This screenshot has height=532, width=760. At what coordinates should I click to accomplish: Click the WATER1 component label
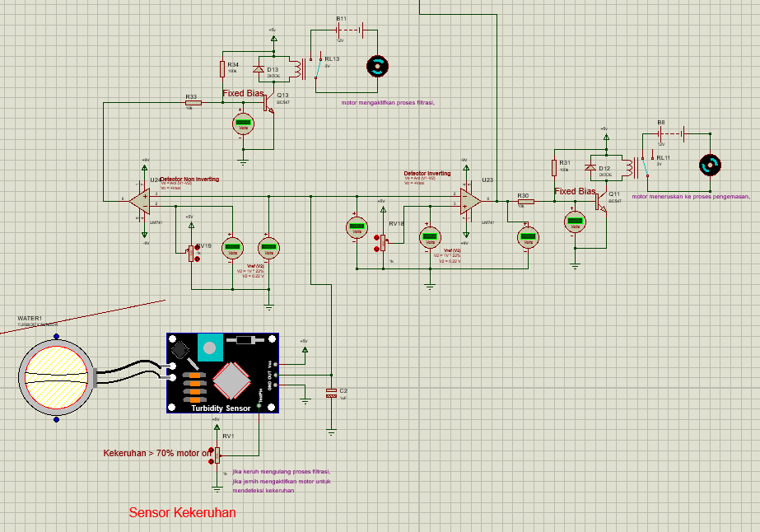(x=30, y=319)
